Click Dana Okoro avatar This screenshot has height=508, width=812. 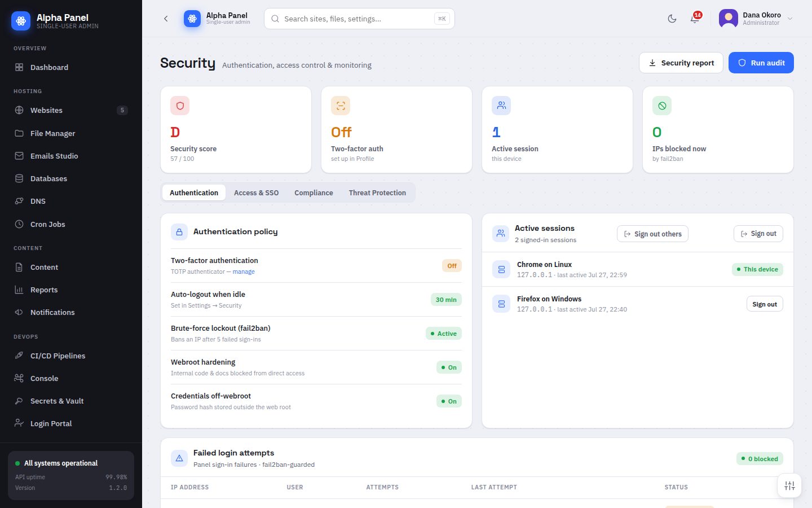(729, 19)
